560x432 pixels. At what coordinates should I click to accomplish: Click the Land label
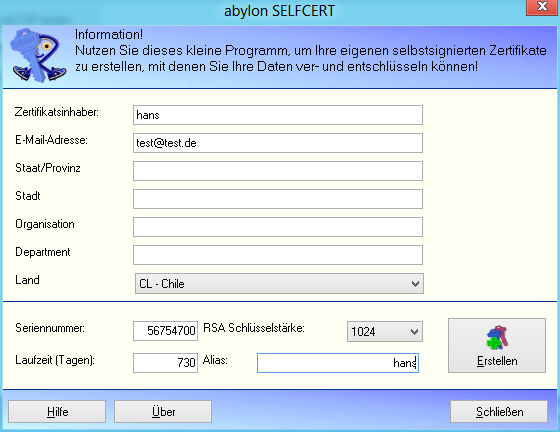[x=28, y=280]
